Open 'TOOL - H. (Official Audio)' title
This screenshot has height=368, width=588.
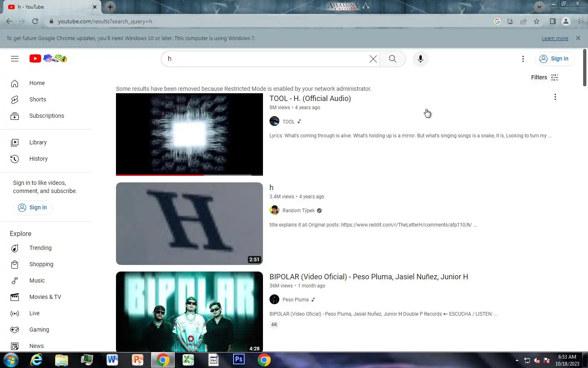pyautogui.click(x=310, y=98)
